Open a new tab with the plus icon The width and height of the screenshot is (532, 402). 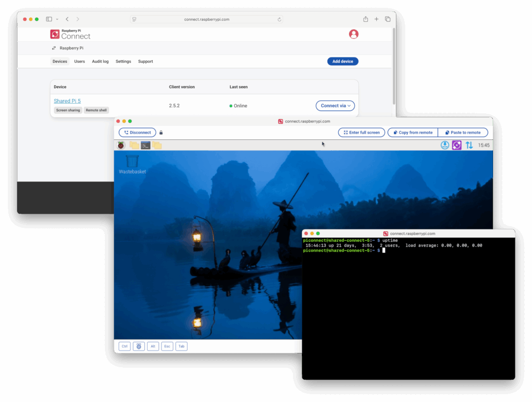tap(376, 19)
